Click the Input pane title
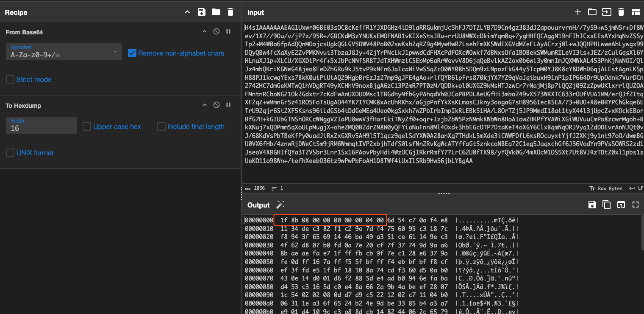644x314 pixels. (x=256, y=13)
